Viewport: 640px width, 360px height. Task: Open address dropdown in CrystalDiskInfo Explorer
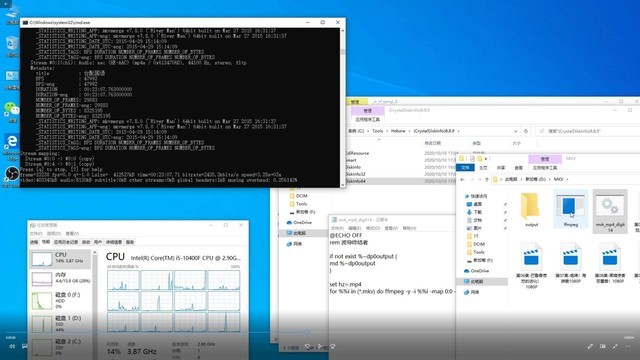pyautogui.click(x=516, y=131)
